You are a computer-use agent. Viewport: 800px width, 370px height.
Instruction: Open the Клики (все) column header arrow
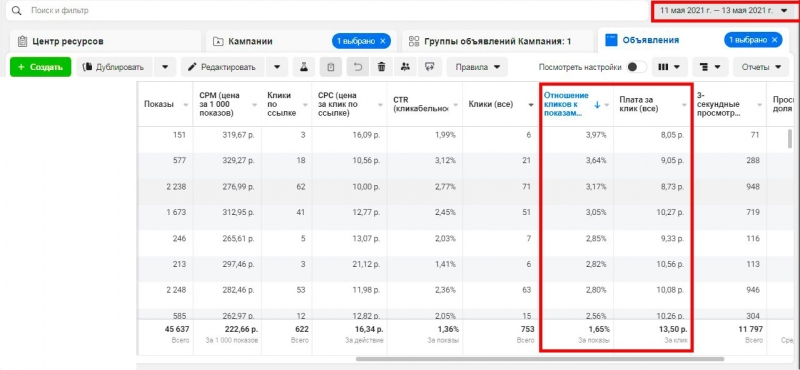coord(532,105)
